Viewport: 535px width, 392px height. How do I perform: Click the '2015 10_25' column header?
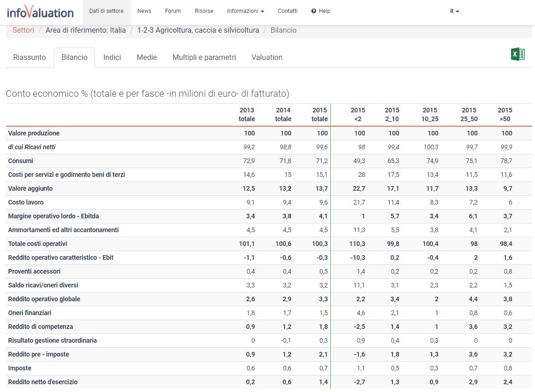[x=429, y=115]
